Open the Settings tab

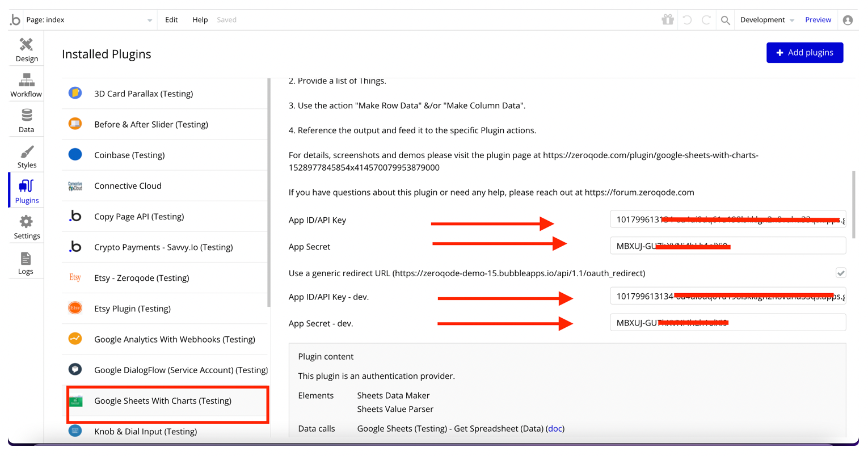27,227
